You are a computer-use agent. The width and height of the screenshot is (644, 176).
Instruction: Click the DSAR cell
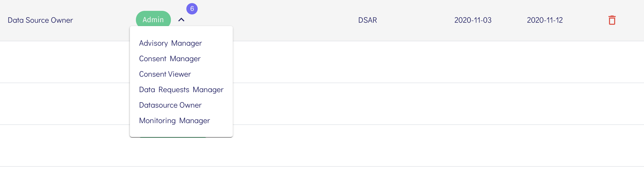pos(368,20)
